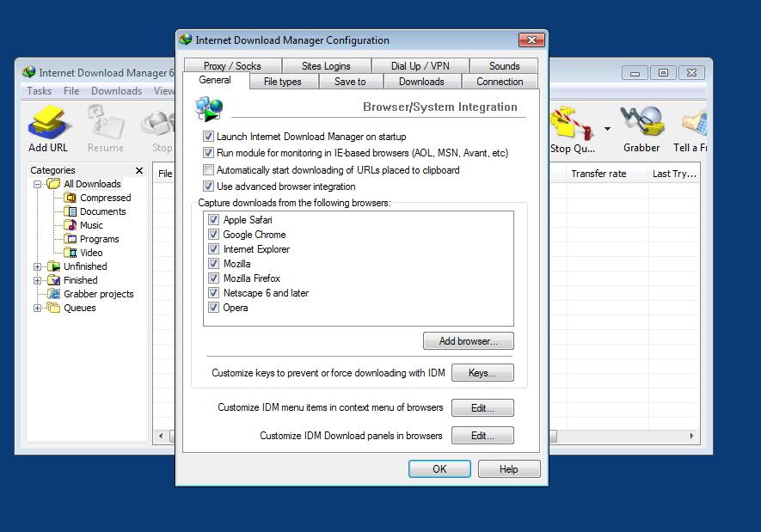Uncheck Opera browser
Screen dimensions: 761x532
(213, 307)
